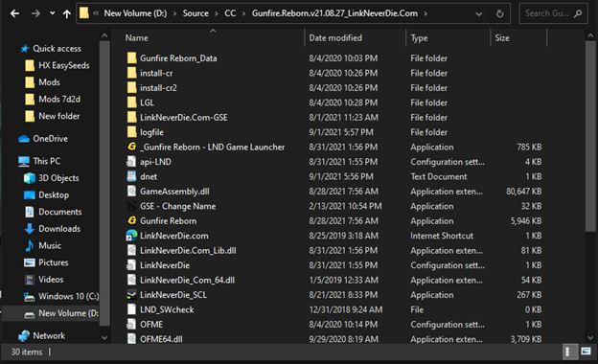The image size is (598, 364).
Task: Sort by the Size column header
Action: pos(502,37)
